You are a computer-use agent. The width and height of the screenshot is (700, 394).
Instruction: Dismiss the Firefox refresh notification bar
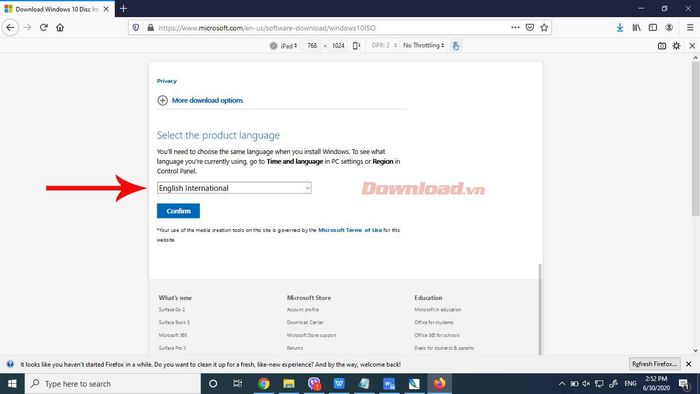[x=688, y=364]
